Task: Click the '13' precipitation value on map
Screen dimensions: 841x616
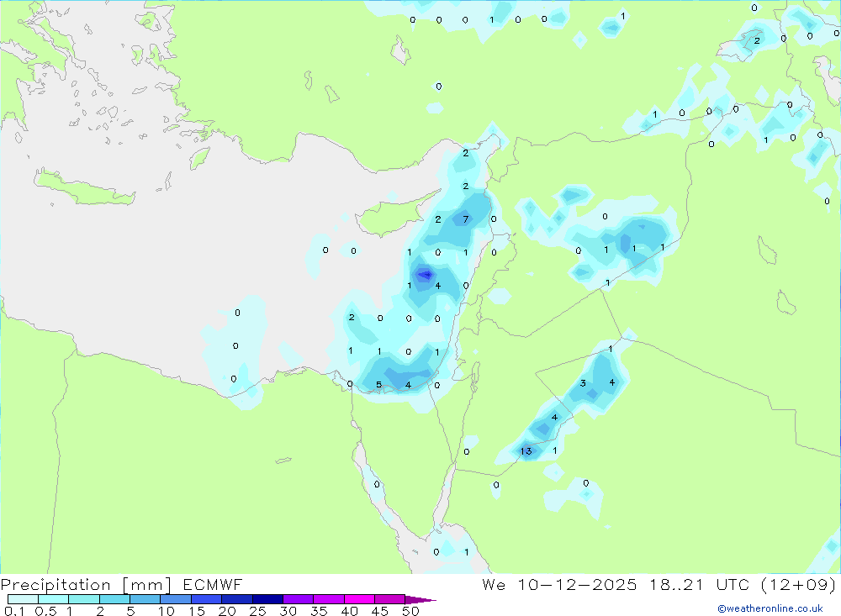Action: 526,451
